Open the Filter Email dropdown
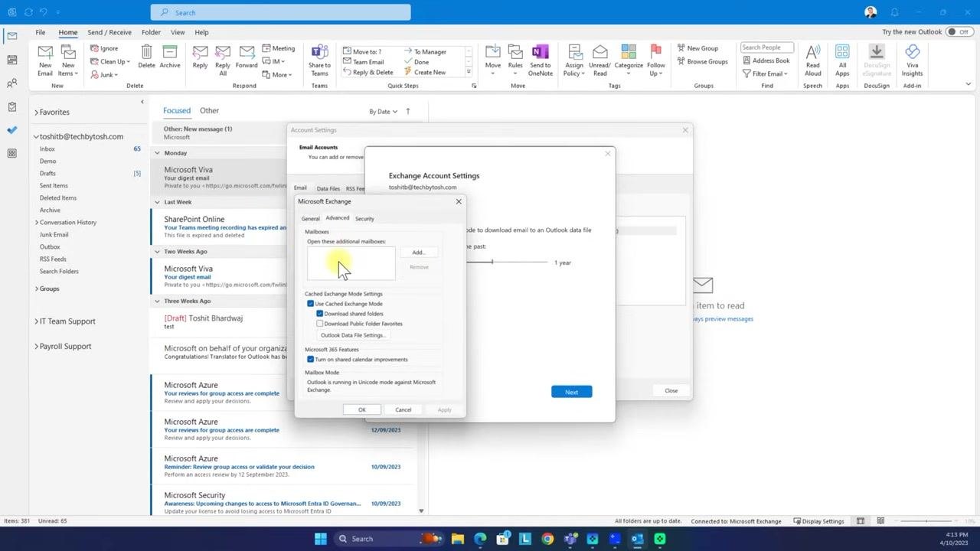Viewport: 980px width, 551px height. (765, 73)
